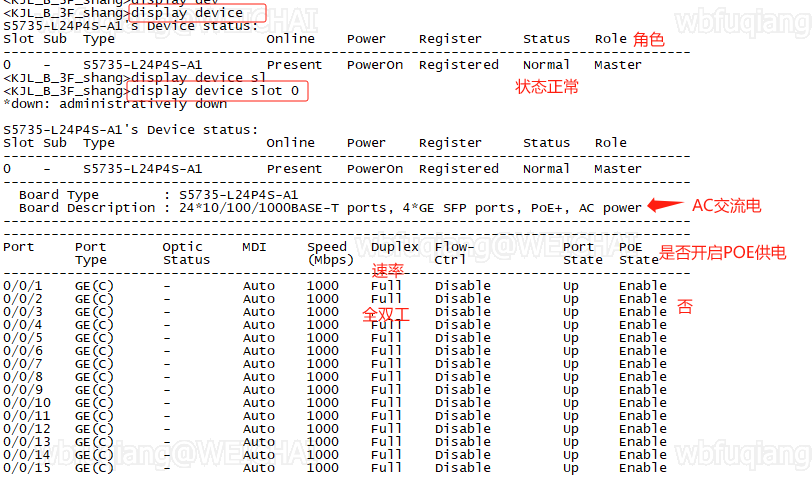This screenshot has width=812, height=487.
Task: Click the 'Board Description' label
Action: pos(87,208)
